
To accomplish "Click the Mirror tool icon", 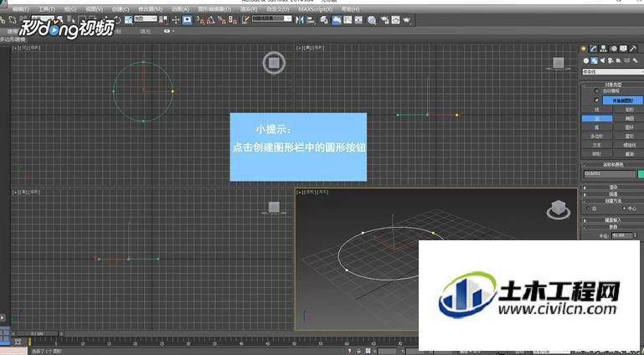I will pyautogui.click(x=300, y=20).
